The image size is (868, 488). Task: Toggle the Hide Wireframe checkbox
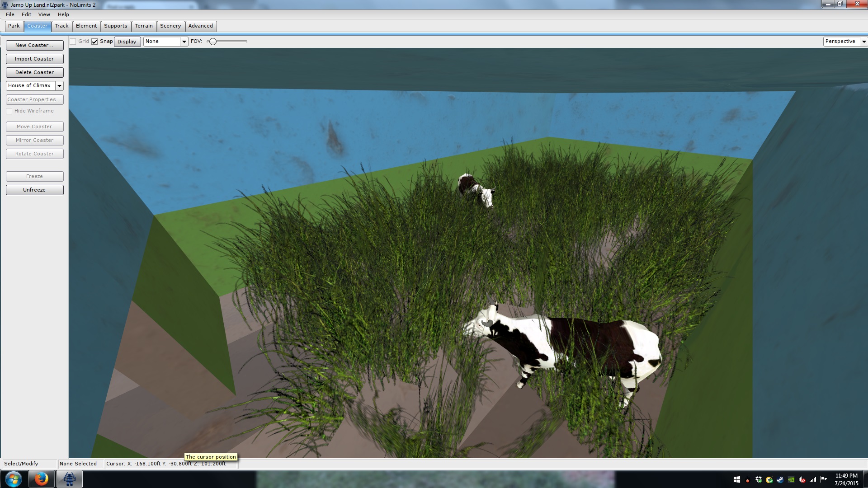coord(9,111)
